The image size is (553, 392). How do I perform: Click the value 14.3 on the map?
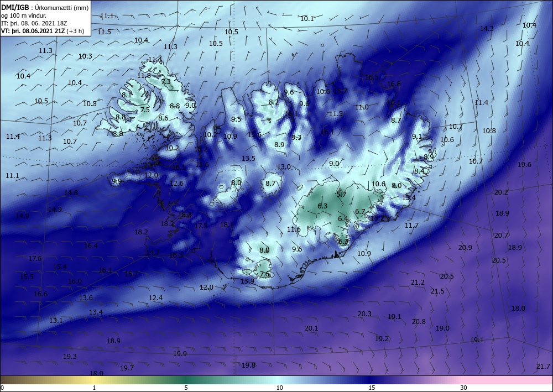coord(487,29)
